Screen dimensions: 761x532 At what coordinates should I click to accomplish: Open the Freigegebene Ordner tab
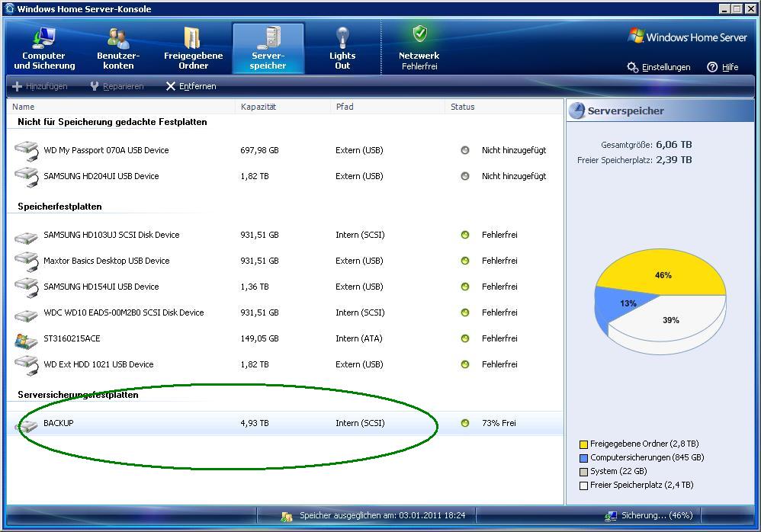[x=193, y=49]
